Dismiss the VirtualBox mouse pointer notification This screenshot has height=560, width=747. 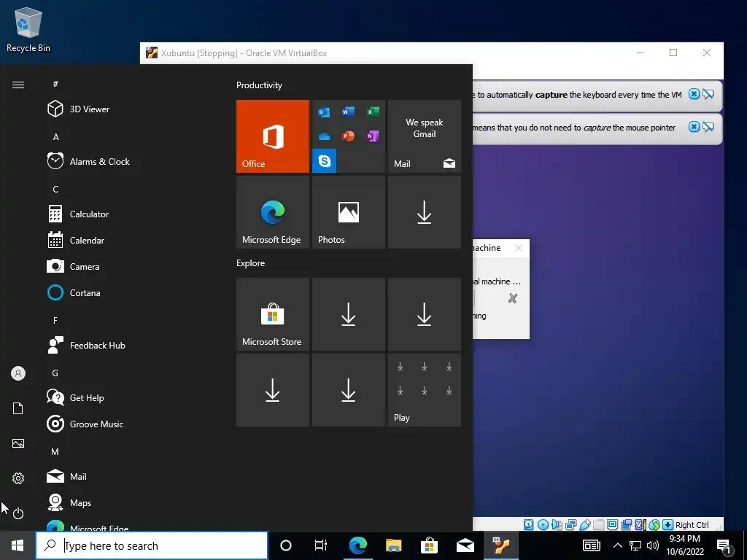[x=694, y=127]
